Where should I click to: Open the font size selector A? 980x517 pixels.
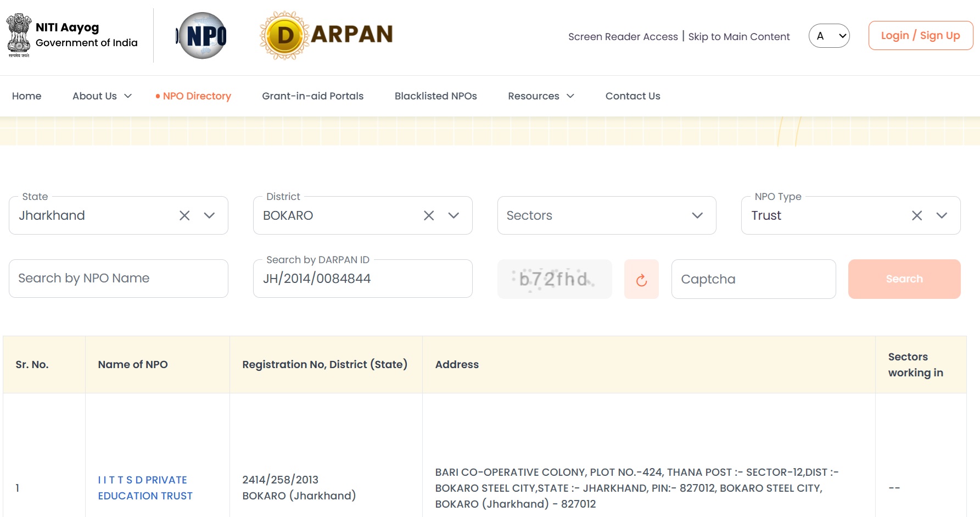[828, 36]
